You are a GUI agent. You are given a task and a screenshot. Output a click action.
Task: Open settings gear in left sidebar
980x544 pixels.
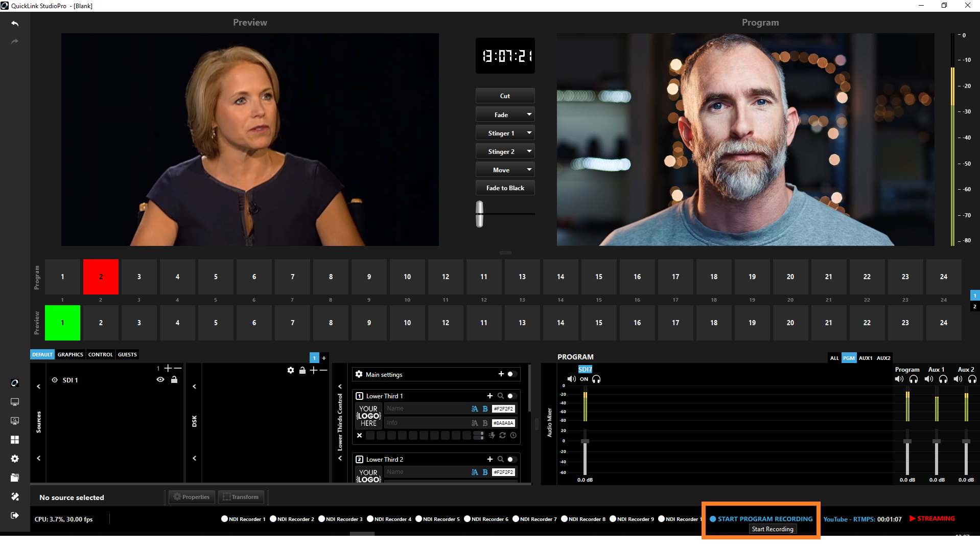pos(15,459)
